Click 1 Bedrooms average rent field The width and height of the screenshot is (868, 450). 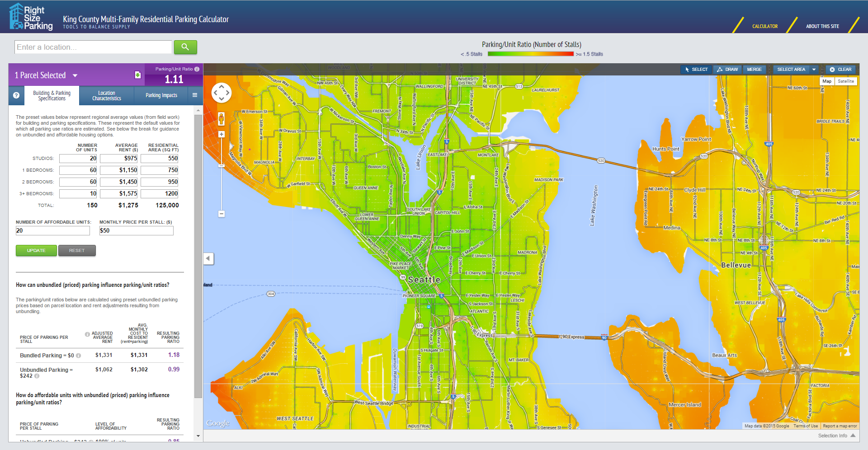tap(119, 170)
